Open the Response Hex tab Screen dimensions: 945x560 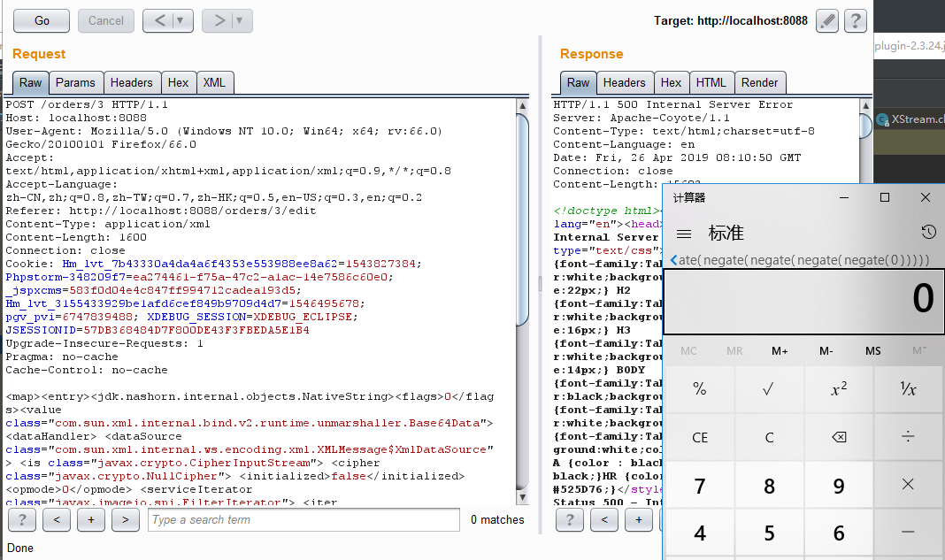coord(671,83)
